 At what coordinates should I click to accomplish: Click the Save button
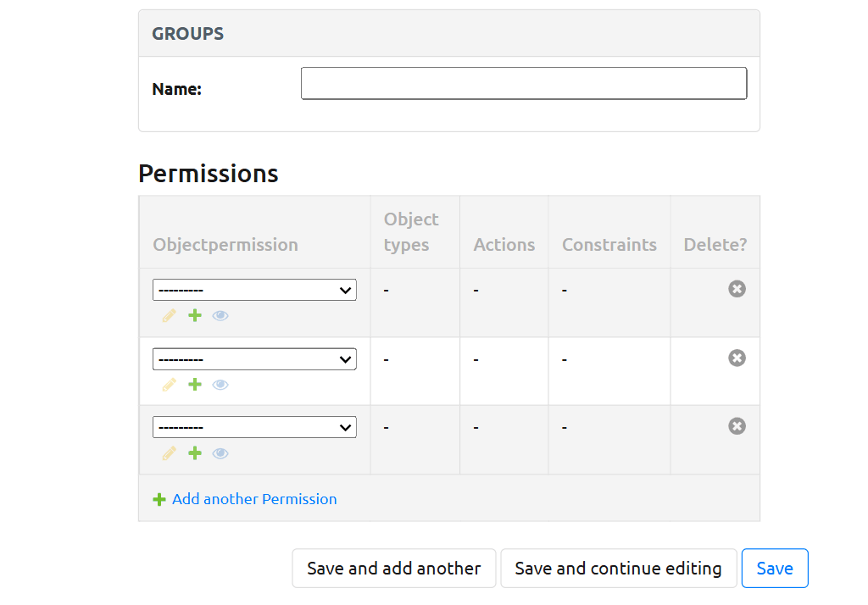(775, 569)
